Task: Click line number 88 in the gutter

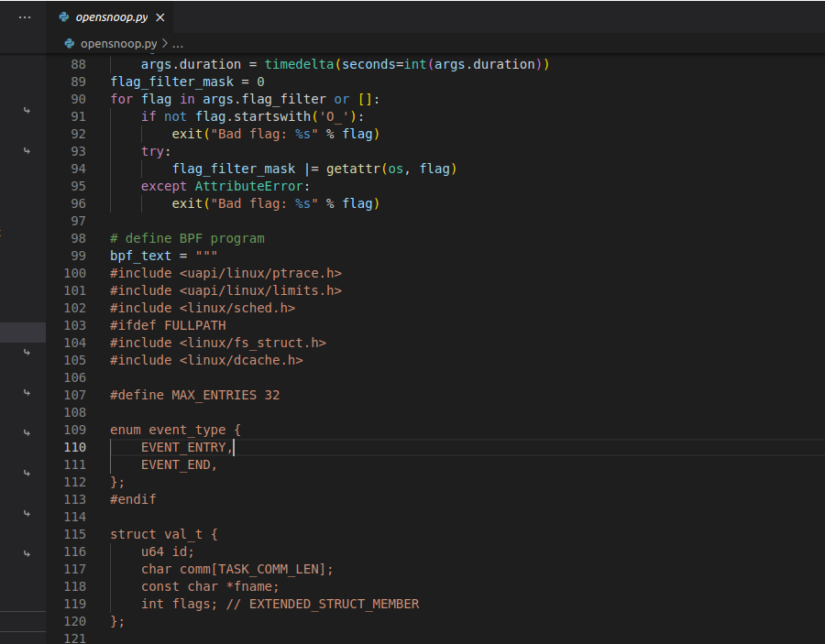Action: 78,65
